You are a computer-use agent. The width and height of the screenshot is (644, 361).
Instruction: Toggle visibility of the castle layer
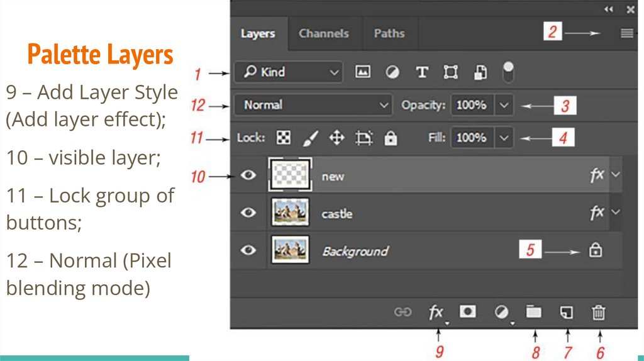(249, 213)
